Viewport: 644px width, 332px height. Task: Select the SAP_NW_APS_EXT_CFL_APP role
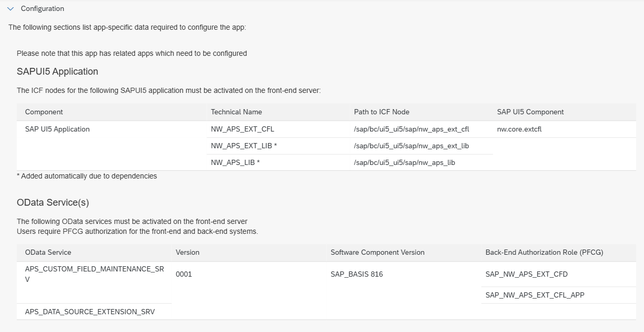[535, 295]
